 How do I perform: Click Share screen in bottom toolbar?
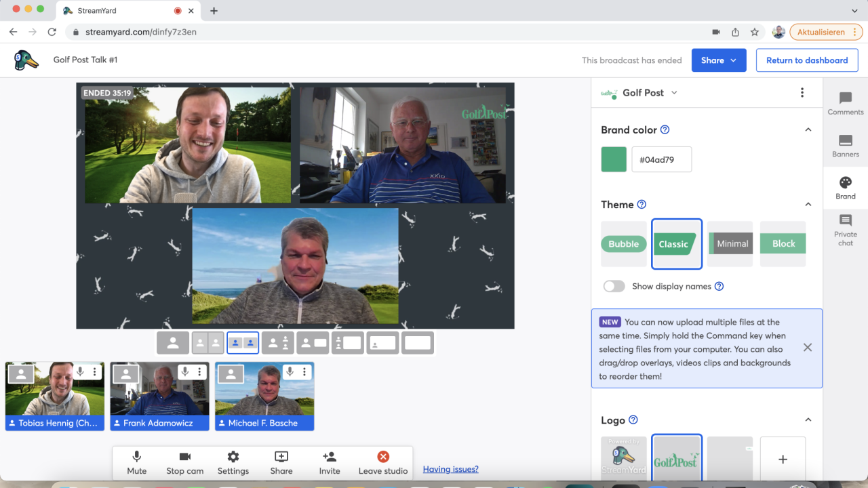[281, 463]
